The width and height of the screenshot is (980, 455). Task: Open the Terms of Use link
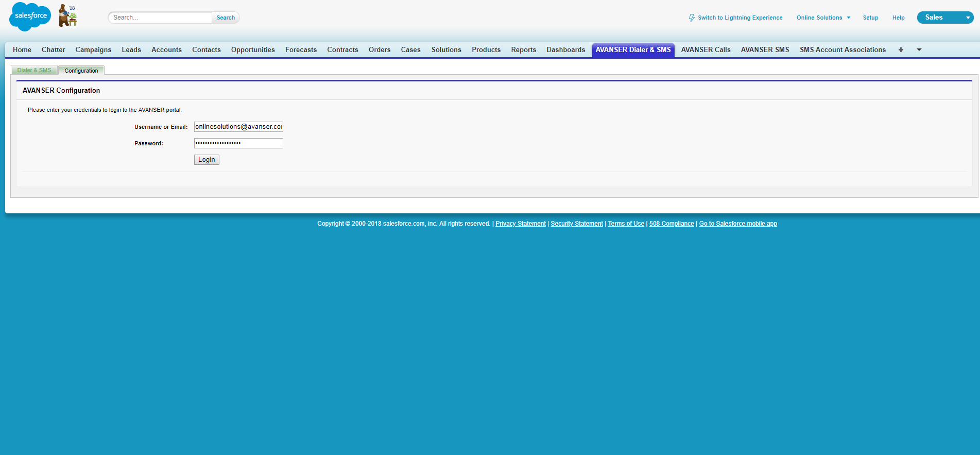626,224
